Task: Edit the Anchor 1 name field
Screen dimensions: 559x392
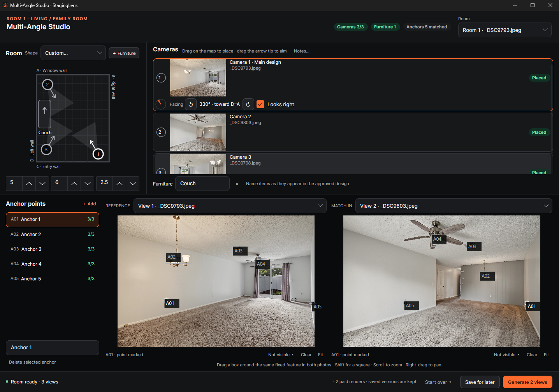Action: point(53,348)
